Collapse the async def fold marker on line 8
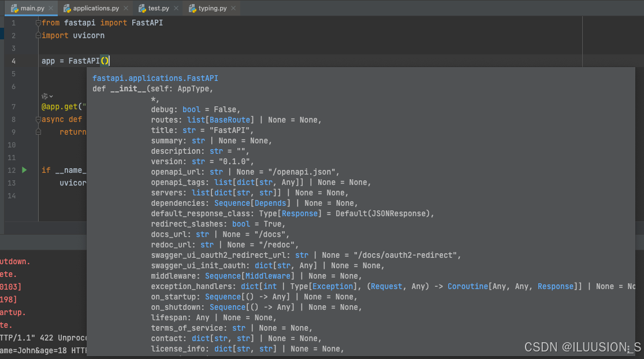Screen dimensions: 644x359 coord(38,119)
